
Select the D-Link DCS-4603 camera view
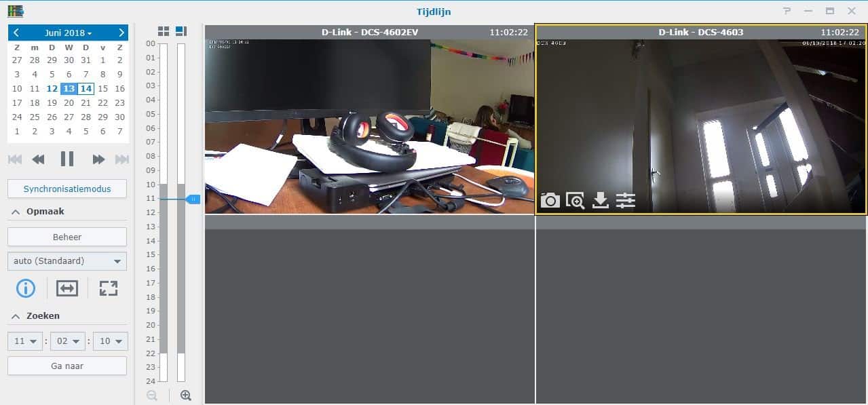tap(701, 126)
